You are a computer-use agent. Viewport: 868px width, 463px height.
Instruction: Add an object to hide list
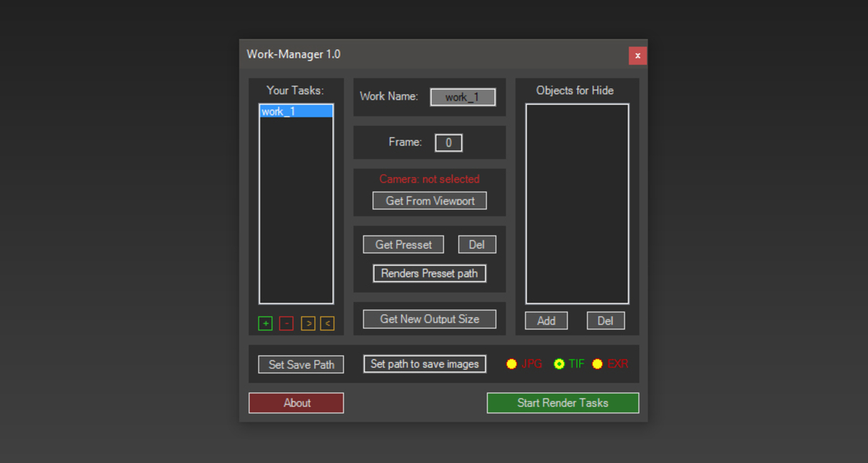pyautogui.click(x=546, y=320)
